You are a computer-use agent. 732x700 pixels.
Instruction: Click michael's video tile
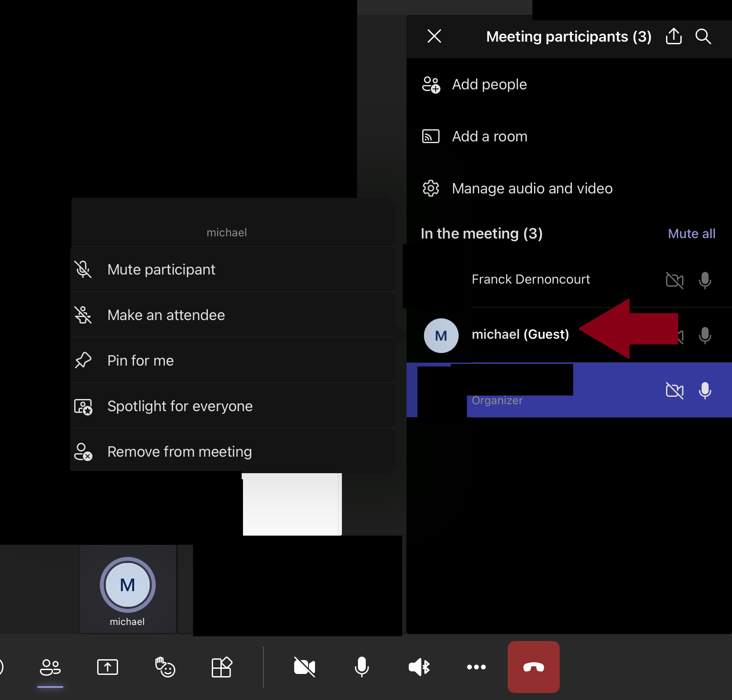pos(128,589)
